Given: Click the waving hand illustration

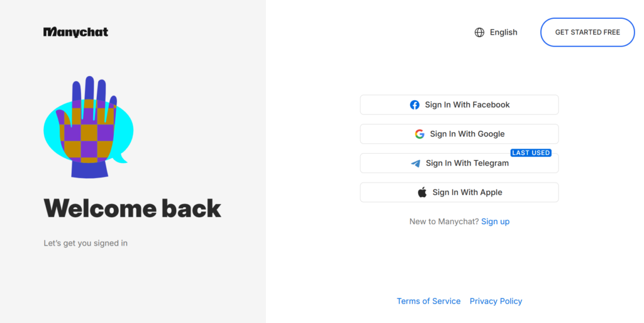Looking at the screenshot, I should coord(89,127).
